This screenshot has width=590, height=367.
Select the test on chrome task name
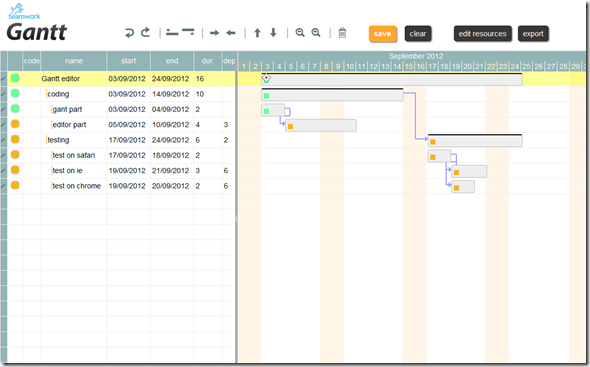click(77, 186)
